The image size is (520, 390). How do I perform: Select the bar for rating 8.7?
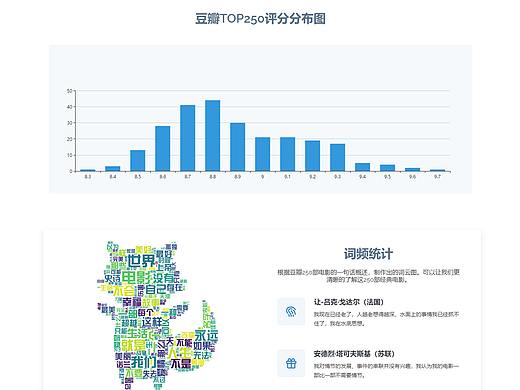[188, 138]
